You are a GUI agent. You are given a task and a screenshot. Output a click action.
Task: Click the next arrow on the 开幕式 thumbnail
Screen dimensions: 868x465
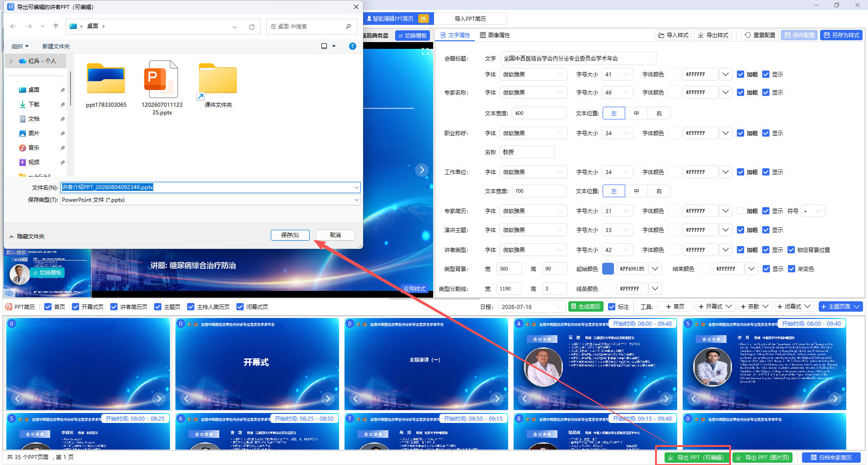click(328, 399)
